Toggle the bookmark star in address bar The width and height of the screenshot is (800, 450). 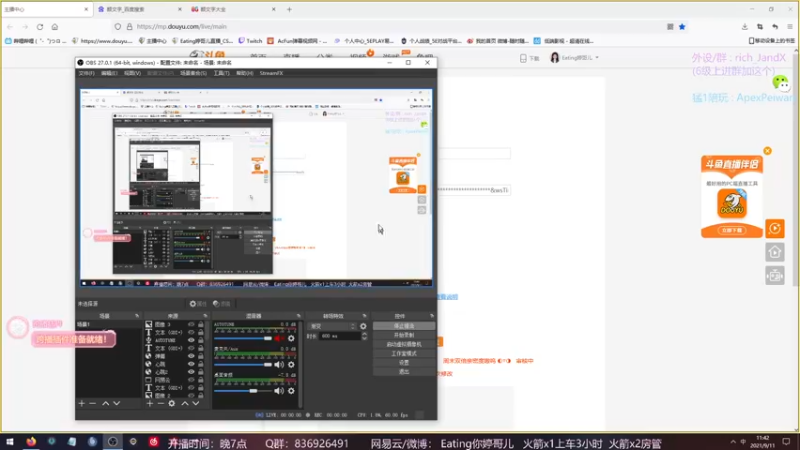click(682, 27)
